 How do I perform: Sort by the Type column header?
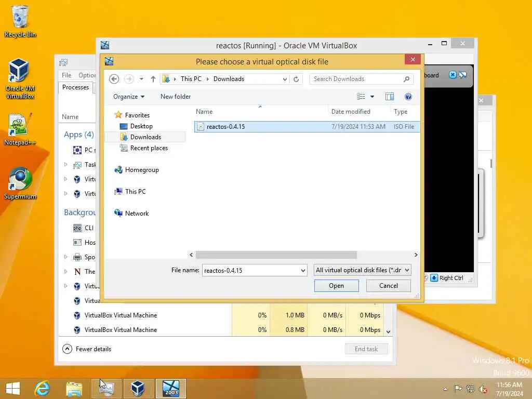[401, 112]
